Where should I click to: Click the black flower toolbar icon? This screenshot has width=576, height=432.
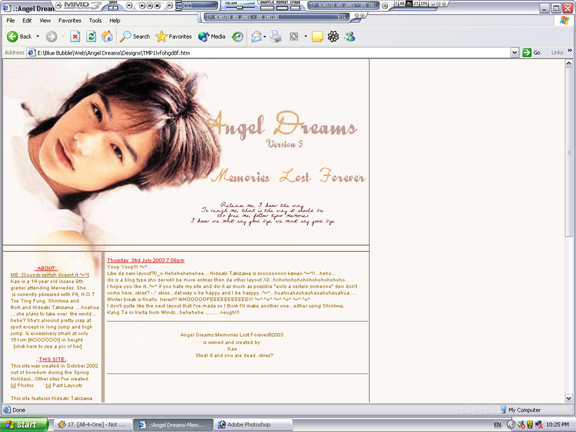334,36
